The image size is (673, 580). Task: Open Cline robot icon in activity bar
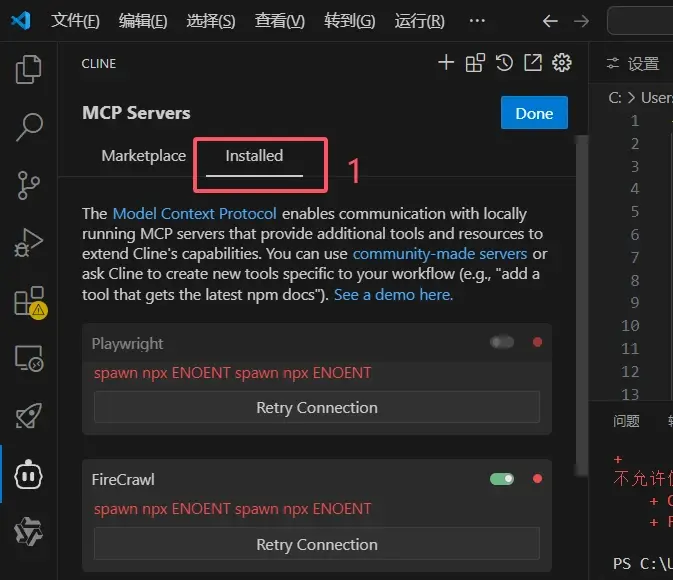(x=29, y=475)
